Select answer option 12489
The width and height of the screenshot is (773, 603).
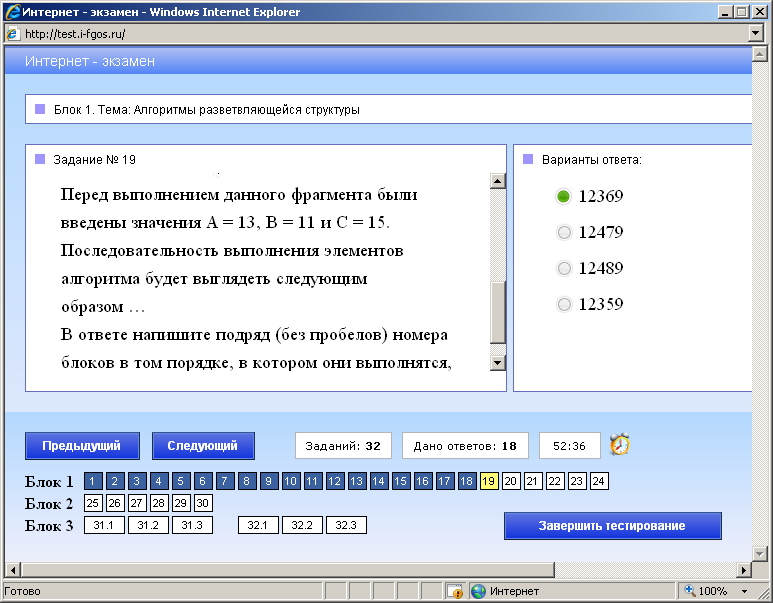click(563, 268)
